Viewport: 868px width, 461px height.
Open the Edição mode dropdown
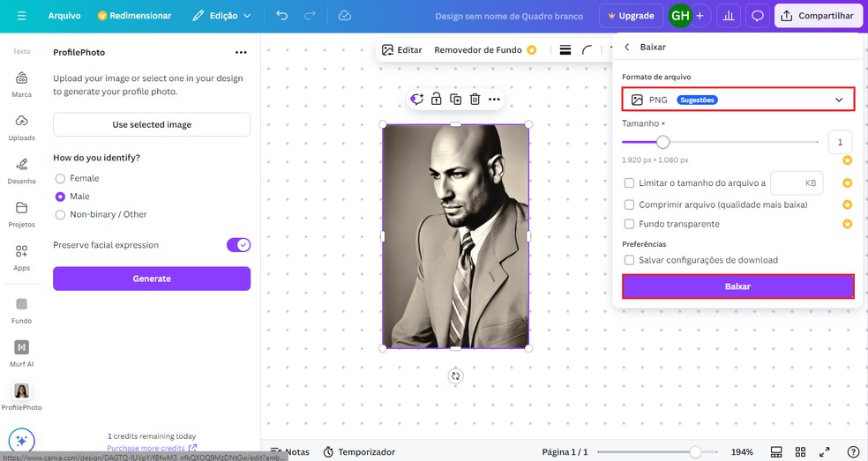pyautogui.click(x=221, y=16)
